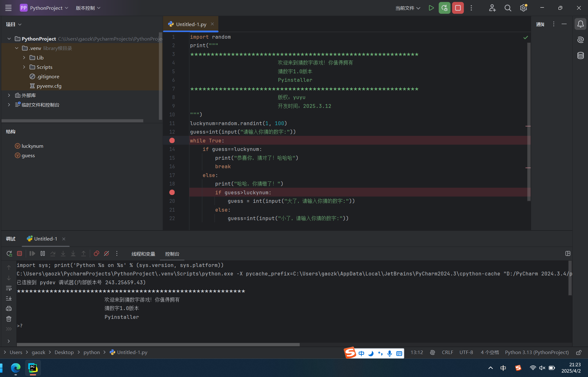Expand 临时文件和控制台 node

[9, 105]
